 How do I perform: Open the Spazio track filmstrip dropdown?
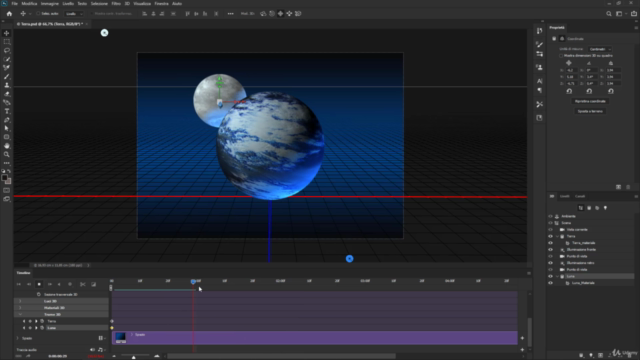tap(101, 338)
